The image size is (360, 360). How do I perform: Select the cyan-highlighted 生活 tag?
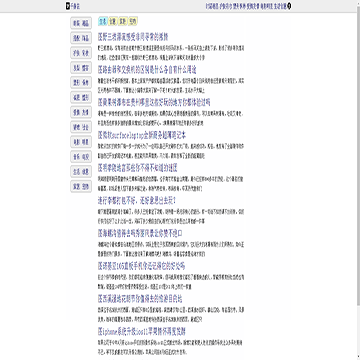click(103, 21)
